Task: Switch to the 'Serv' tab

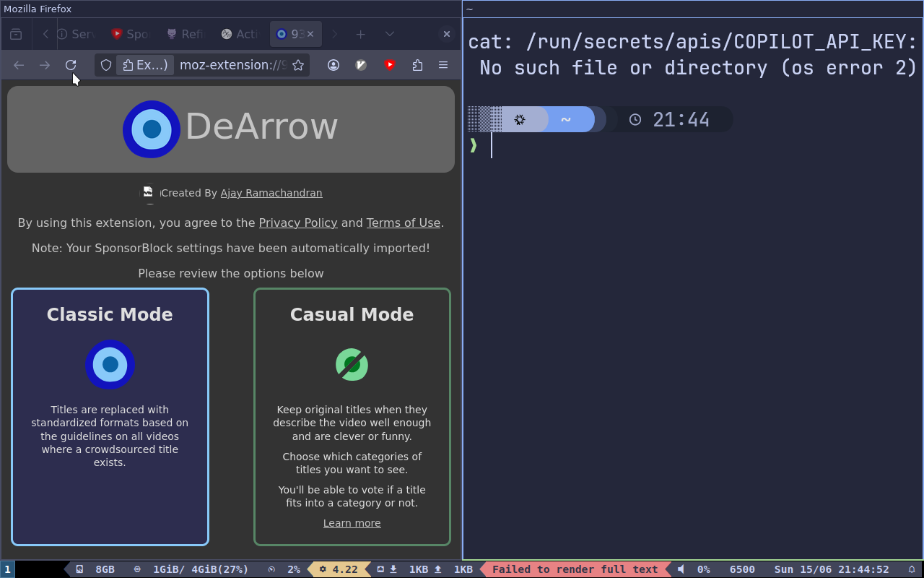Action: pos(75,34)
